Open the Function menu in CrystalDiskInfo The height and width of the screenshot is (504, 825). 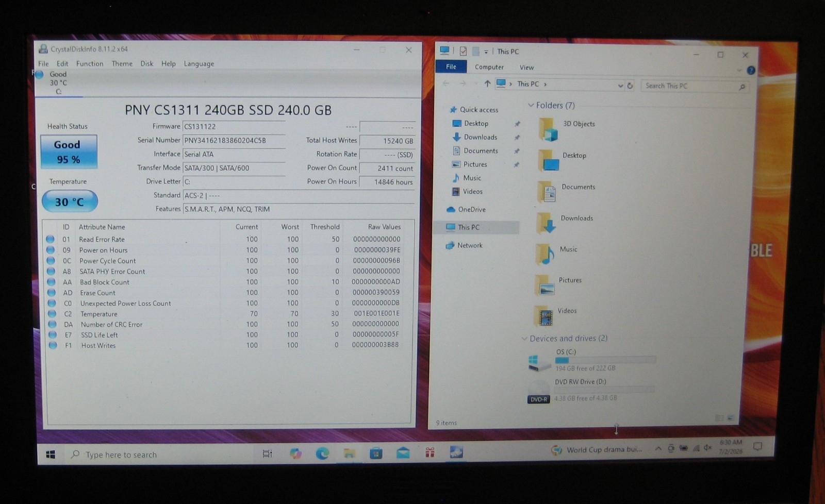(90, 64)
